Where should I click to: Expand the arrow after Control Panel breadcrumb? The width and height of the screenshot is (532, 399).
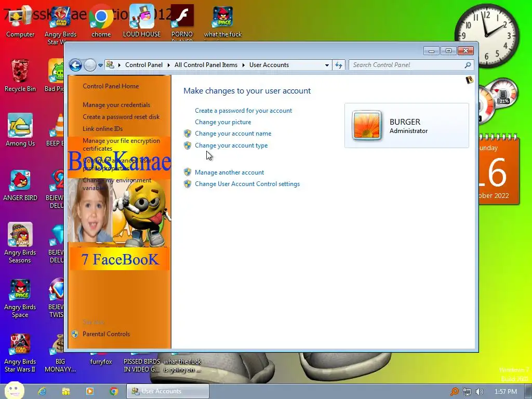click(169, 65)
